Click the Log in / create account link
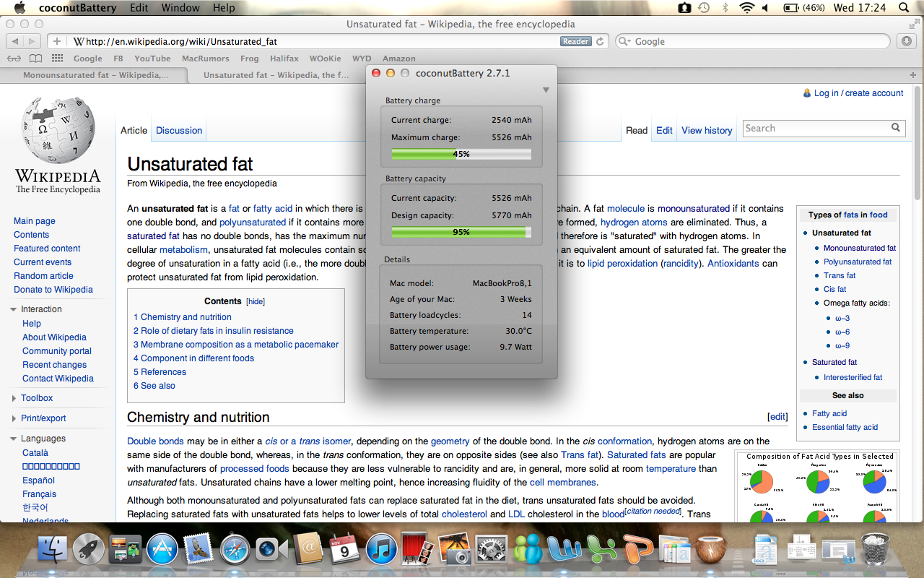Viewport: 924px width, 578px height. [x=858, y=93]
